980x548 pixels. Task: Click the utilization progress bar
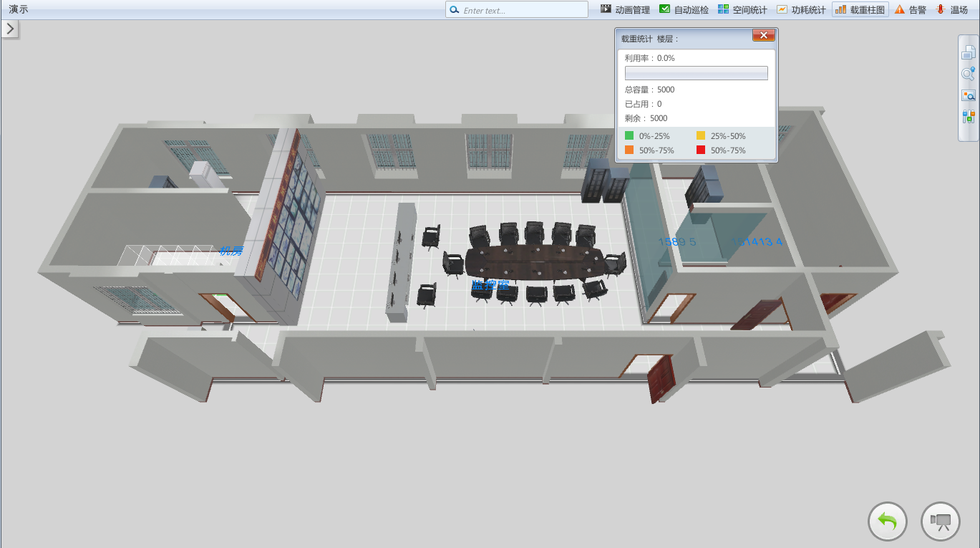[x=696, y=73]
